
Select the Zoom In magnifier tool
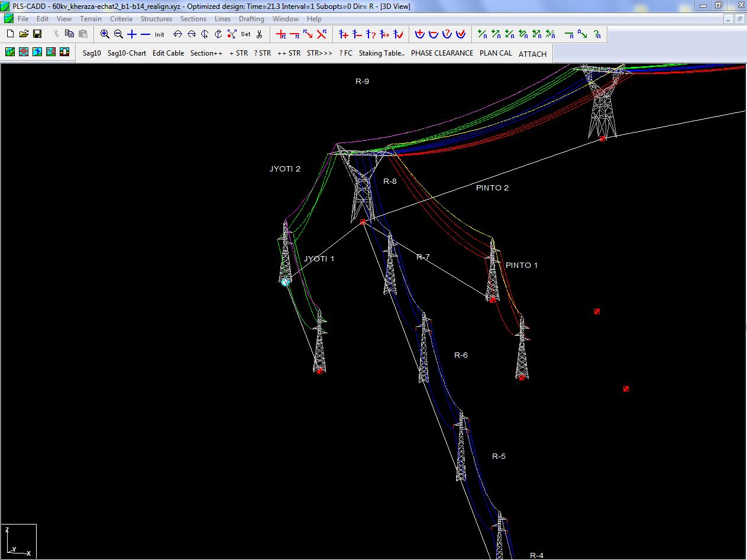105,34
